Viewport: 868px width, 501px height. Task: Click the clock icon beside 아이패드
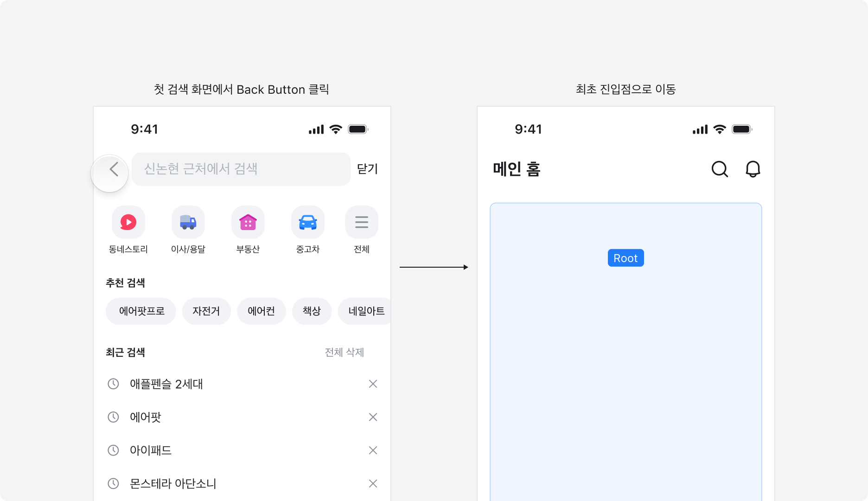tap(113, 450)
